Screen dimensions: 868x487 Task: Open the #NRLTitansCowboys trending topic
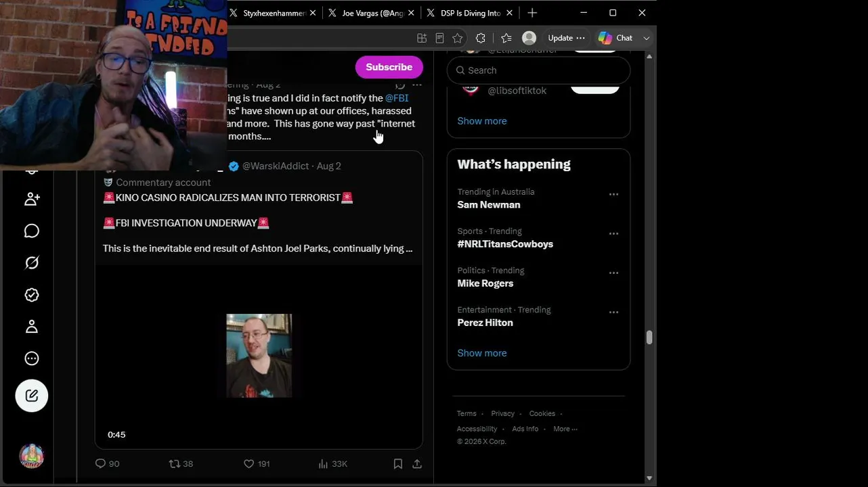[505, 244]
